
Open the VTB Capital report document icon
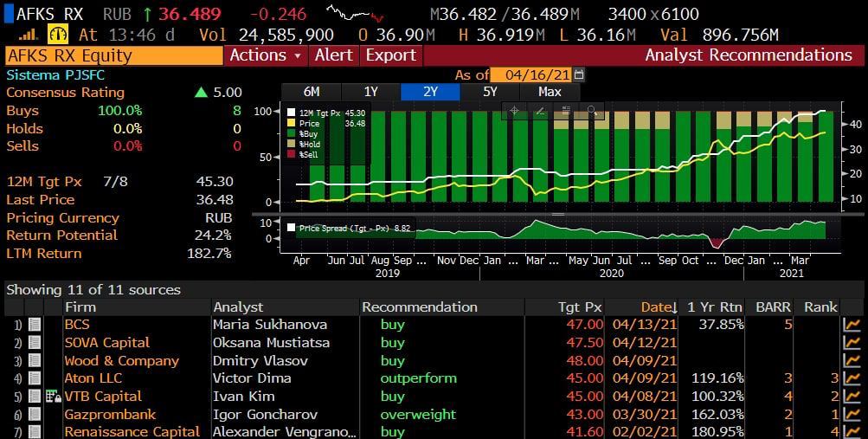tap(35, 397)
